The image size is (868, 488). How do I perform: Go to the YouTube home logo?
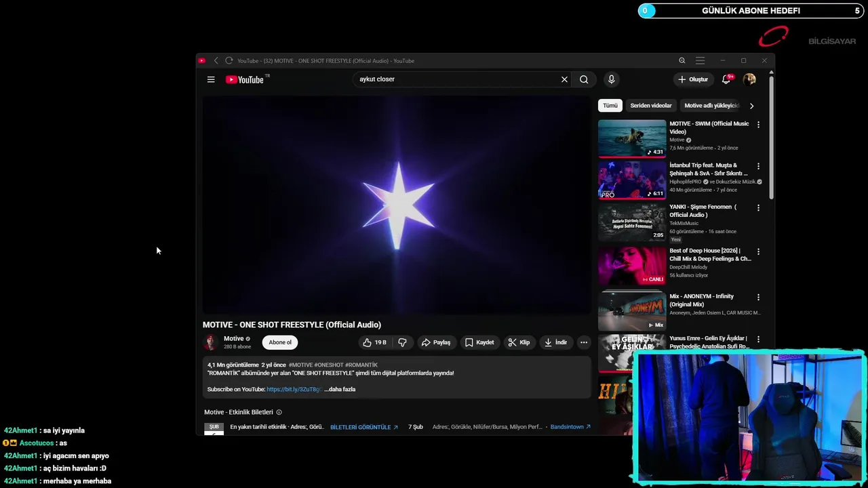[x=245, y=79]
